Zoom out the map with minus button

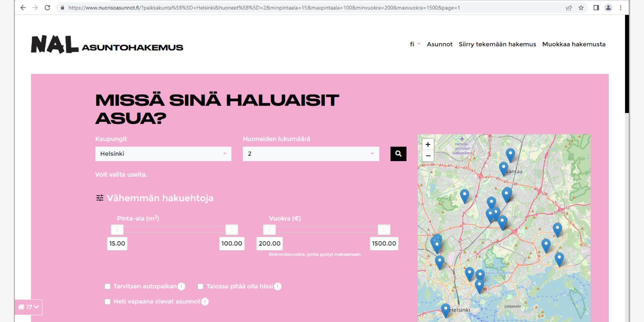coord(428,156)
